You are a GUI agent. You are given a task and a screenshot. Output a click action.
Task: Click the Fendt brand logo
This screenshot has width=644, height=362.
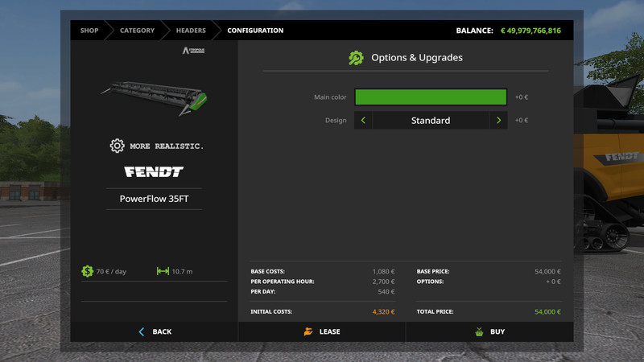(x=154, y=171)
